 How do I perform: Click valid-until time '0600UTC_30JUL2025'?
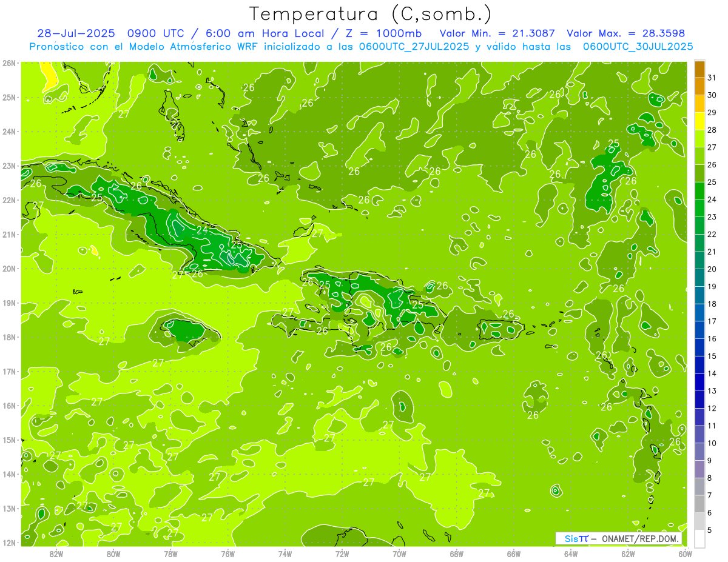638,46
